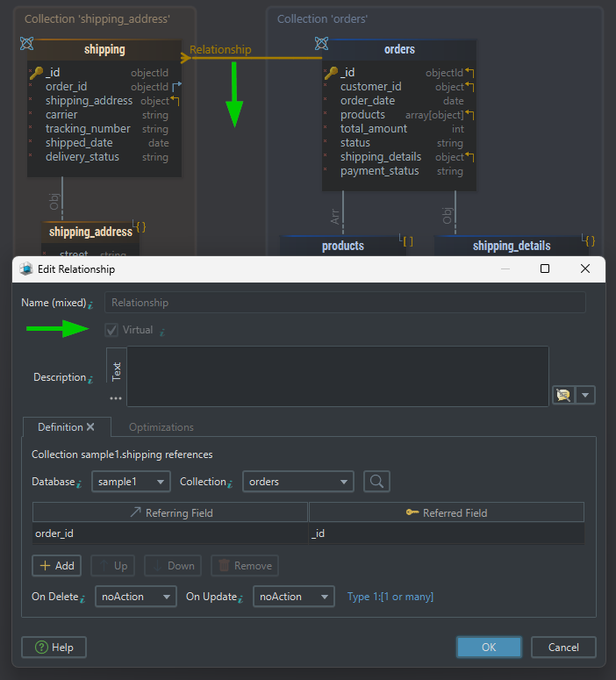Click the products child table header

[343, 246]
